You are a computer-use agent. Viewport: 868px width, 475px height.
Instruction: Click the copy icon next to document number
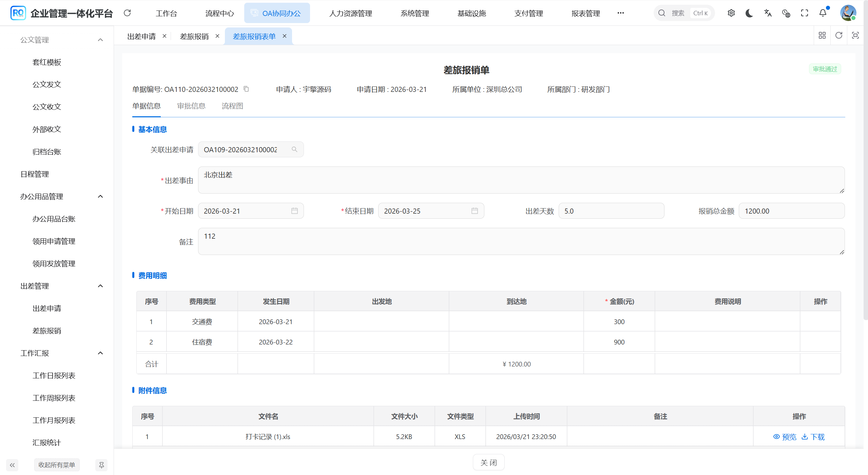click(x=246, y=89)
